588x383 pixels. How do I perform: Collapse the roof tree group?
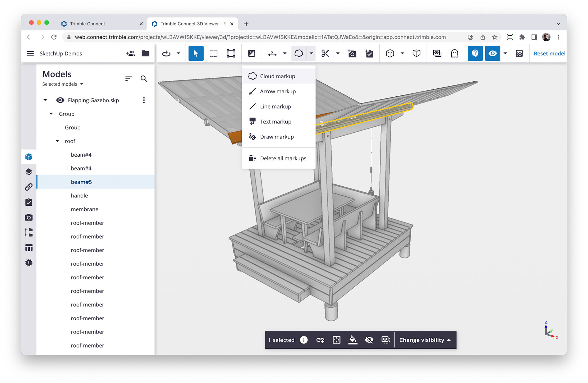click(57, 141)
